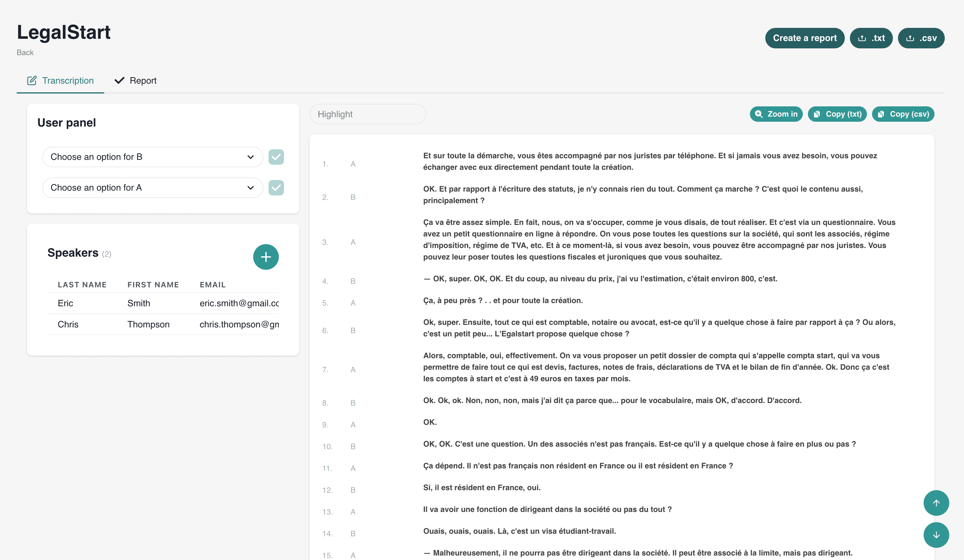Select the Eric speaker row

tap(163, 303)
